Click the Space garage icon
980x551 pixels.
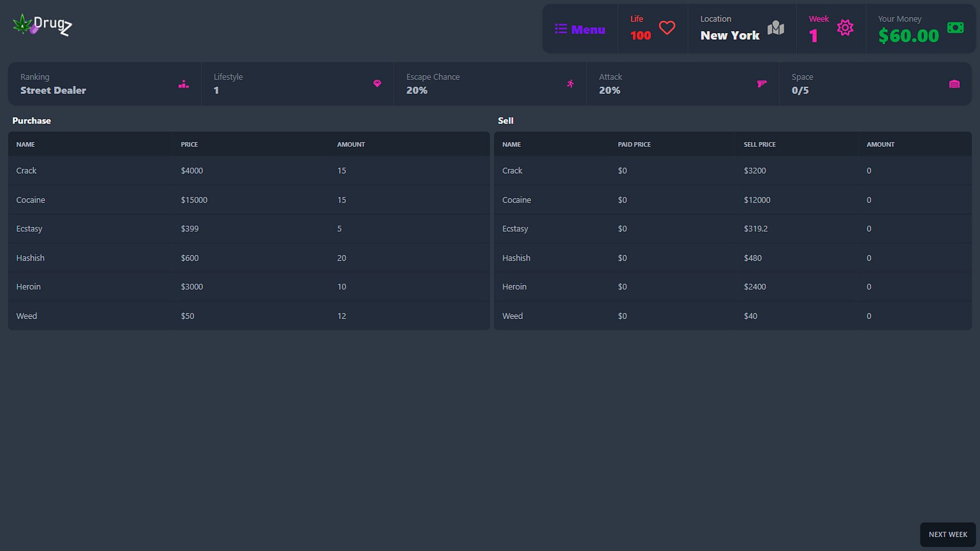tap(954, 84)
